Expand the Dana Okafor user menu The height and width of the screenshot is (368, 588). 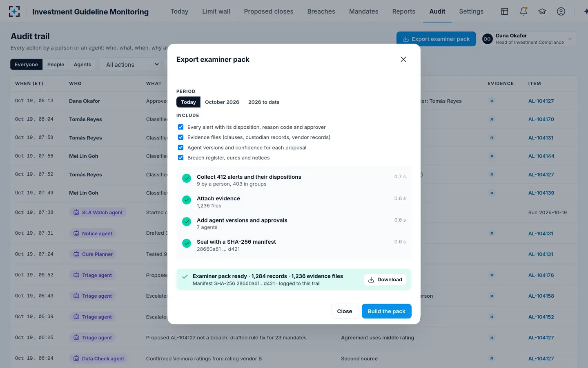click(x=528, y=39)
